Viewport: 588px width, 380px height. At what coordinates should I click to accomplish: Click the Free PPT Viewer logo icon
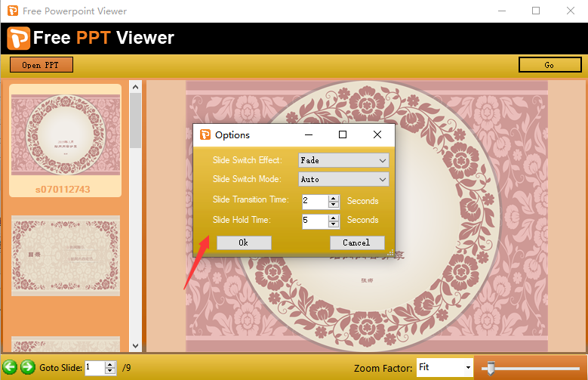point(19,38)
